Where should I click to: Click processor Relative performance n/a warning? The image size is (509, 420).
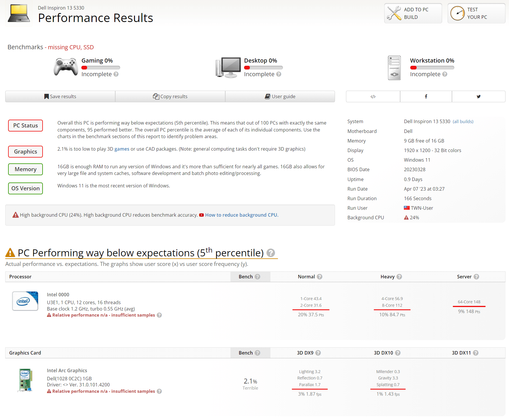[x=101, y=315]
